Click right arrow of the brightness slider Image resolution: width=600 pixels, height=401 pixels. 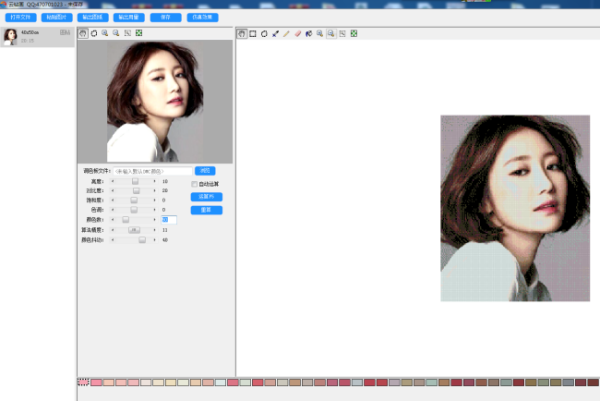tap(155, 181)
